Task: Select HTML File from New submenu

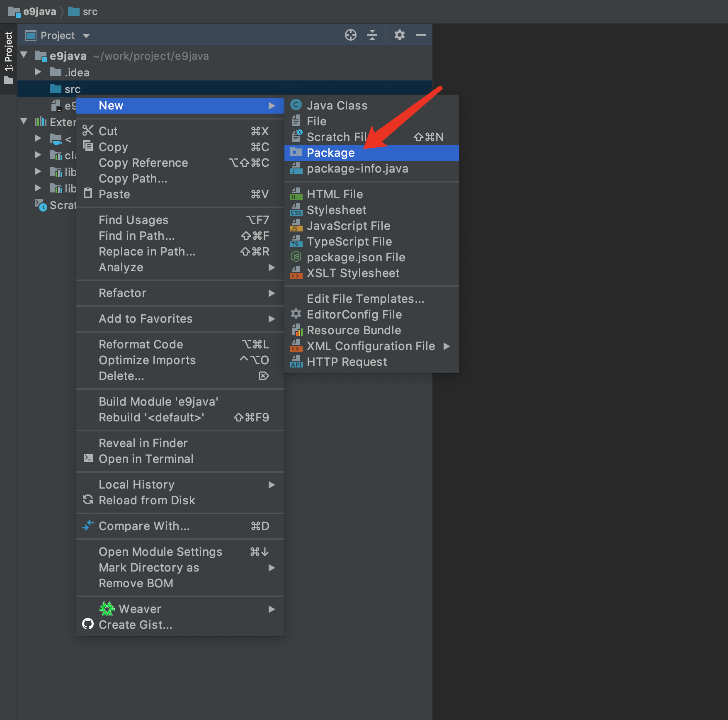Action: pyautogui.click(x=335, y=195)
